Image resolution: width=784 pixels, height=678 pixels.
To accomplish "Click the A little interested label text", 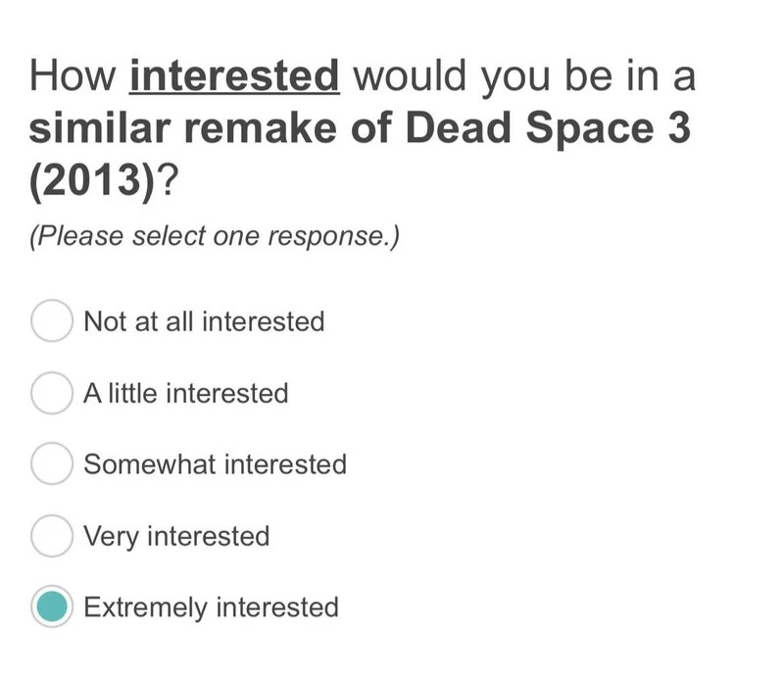I will click(186, 393).
